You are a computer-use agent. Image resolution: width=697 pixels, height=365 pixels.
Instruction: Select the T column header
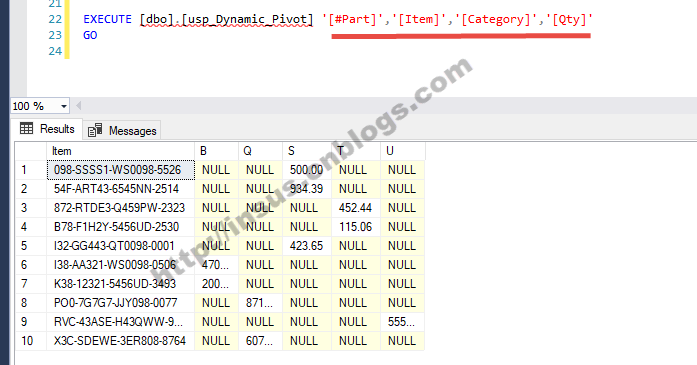[356, 151]
